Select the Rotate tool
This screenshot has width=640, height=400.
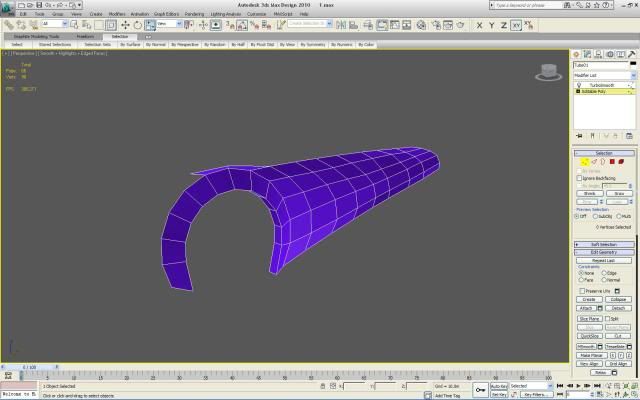(138, 25)
